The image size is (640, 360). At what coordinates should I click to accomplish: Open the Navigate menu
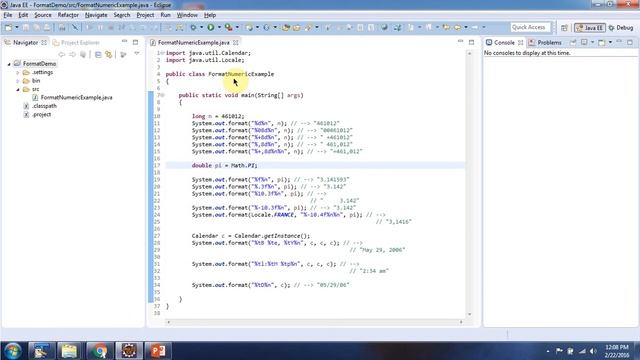pyautogui.click(x=96, y=15)
